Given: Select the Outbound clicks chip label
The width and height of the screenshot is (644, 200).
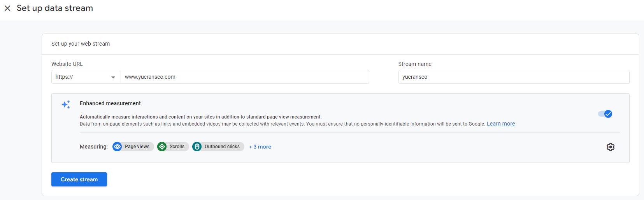Looking at the screenshot, I should click(x=222, y=147).
